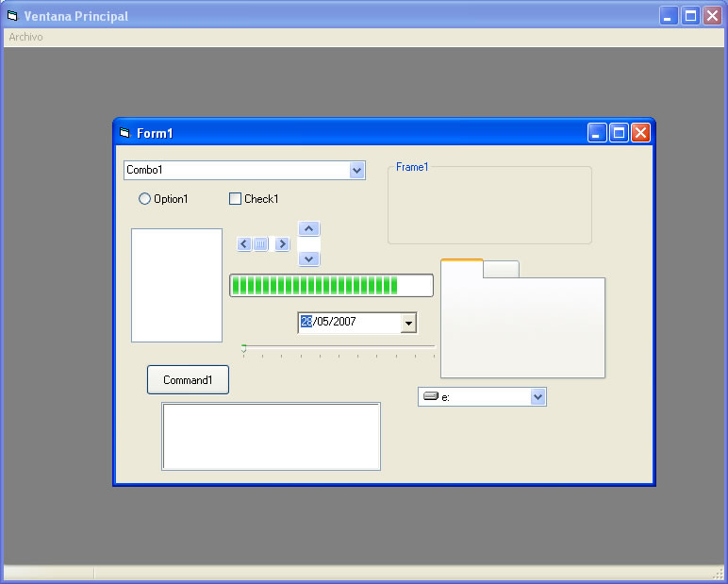728x584 pixels.
Task: Click the Ventana Principal window icon
Action: [12, 16]
